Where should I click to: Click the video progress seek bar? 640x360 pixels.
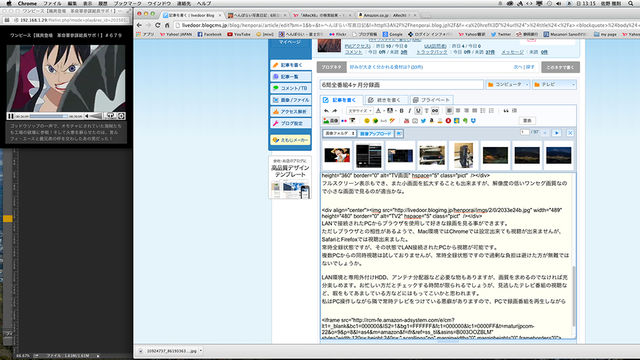(49, 116)
